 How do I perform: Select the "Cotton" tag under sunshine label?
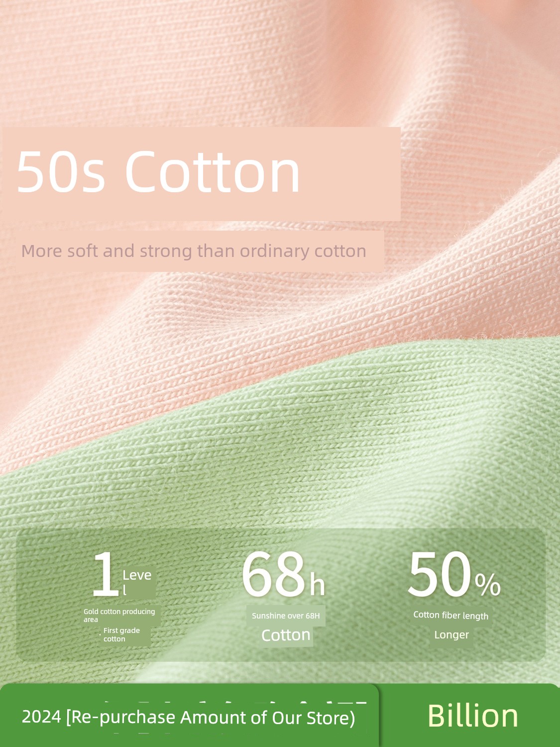click(x=286, y=635)
